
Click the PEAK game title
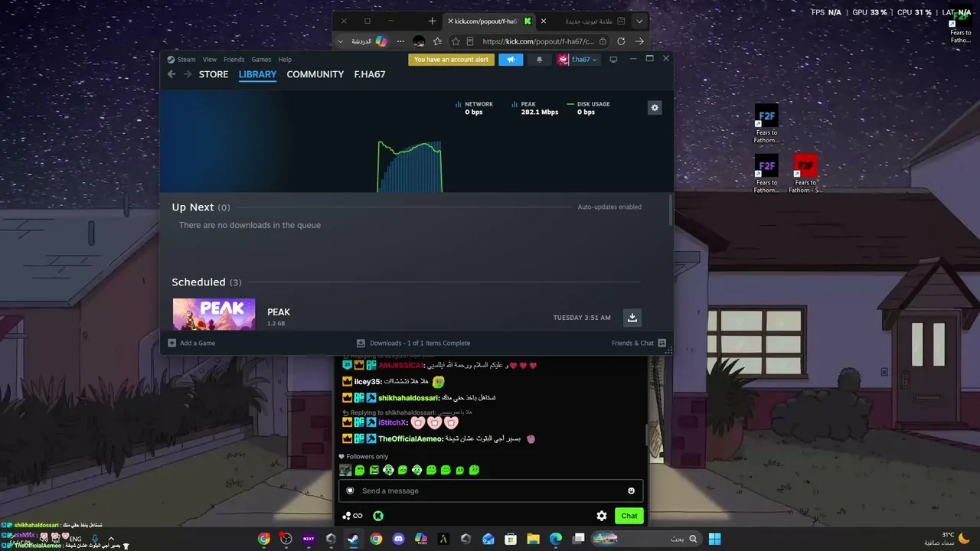(279, 312)
